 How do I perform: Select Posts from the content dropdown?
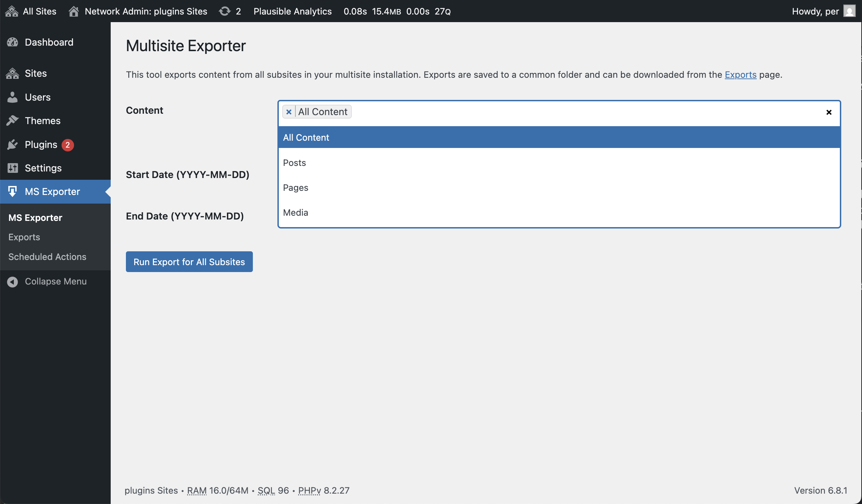pos(294,163)
